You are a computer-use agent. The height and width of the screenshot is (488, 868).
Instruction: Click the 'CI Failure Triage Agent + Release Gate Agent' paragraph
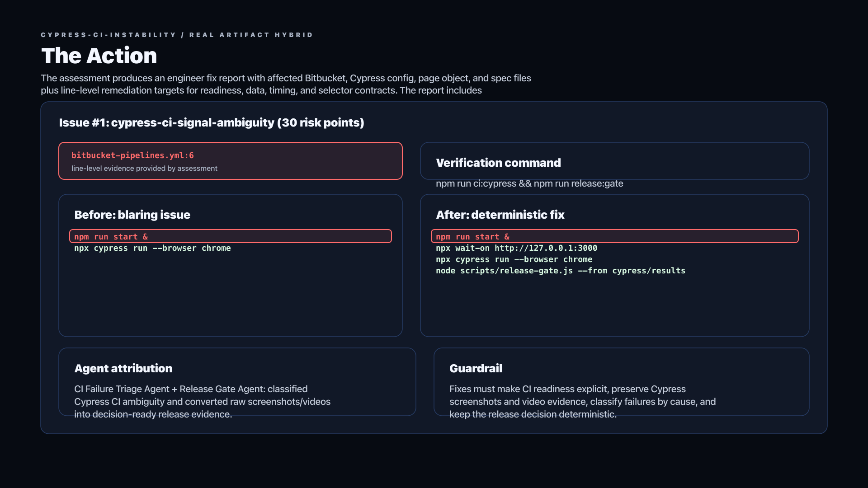[202, 402]
